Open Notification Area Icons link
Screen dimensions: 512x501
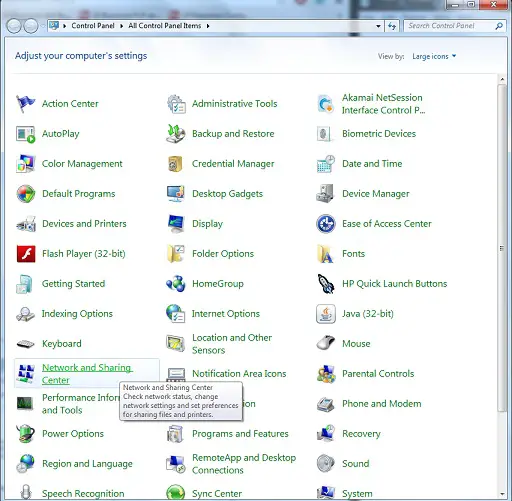(x=239, y=374)
